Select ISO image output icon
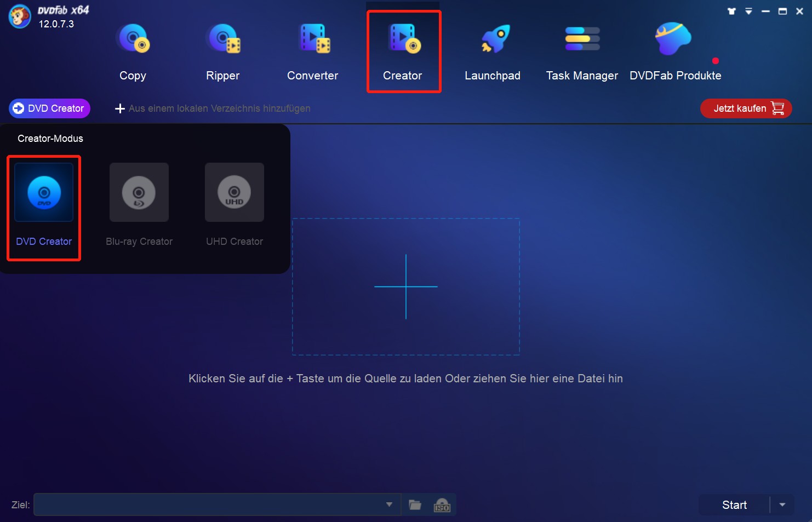The height and width of the screenshot is (522, 812). click(442, 504)
